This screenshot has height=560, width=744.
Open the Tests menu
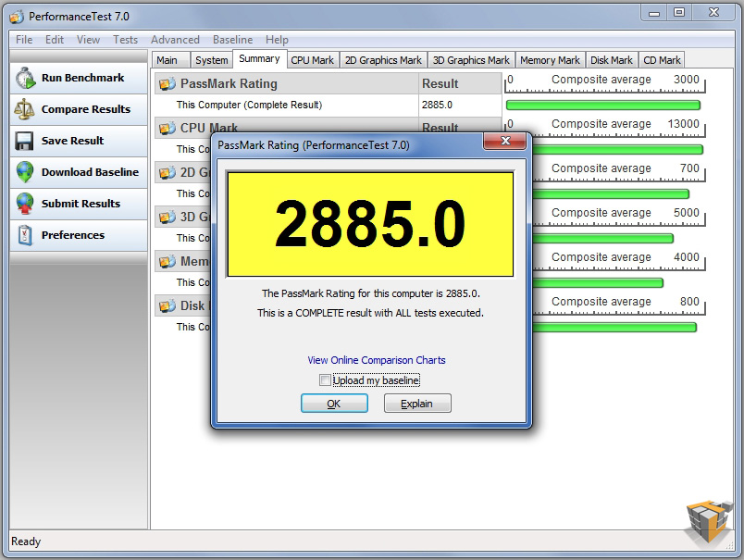125,40
